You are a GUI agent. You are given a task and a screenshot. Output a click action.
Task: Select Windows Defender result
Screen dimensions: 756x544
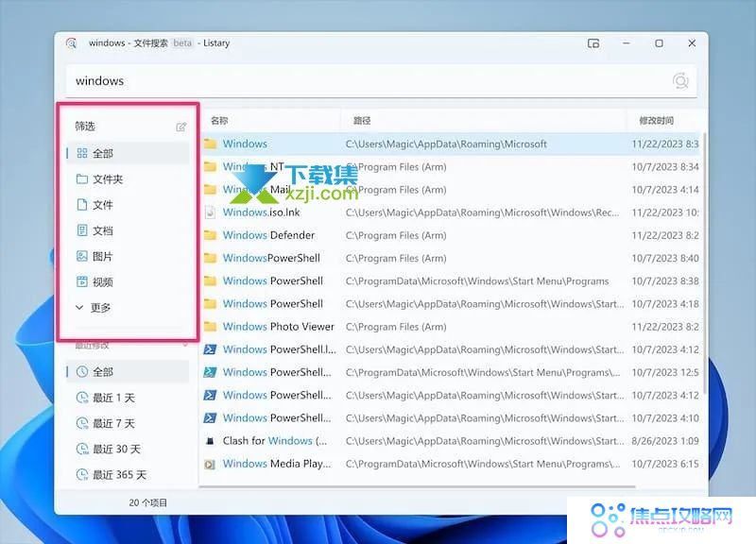click(451, 235)
